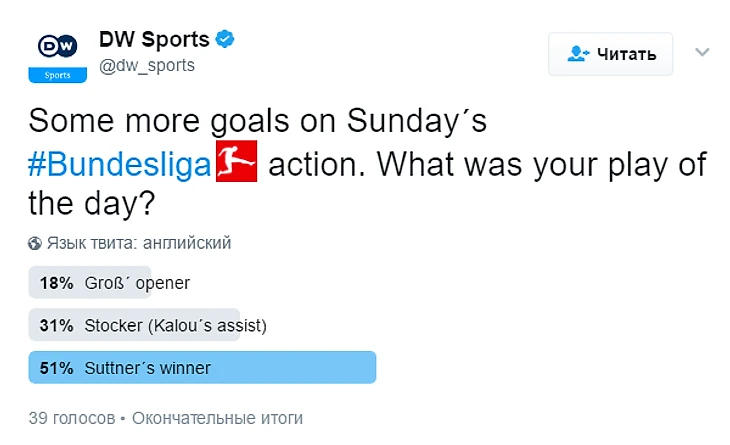
Task: Open the #Bundesliga hashtag link
Action: pos(121,162)
